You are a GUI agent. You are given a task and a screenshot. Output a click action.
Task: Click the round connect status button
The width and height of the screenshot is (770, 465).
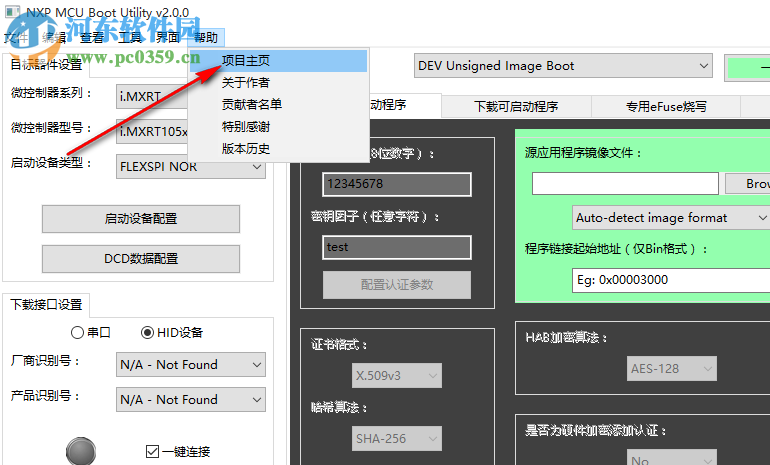click(x=81, y=451)
